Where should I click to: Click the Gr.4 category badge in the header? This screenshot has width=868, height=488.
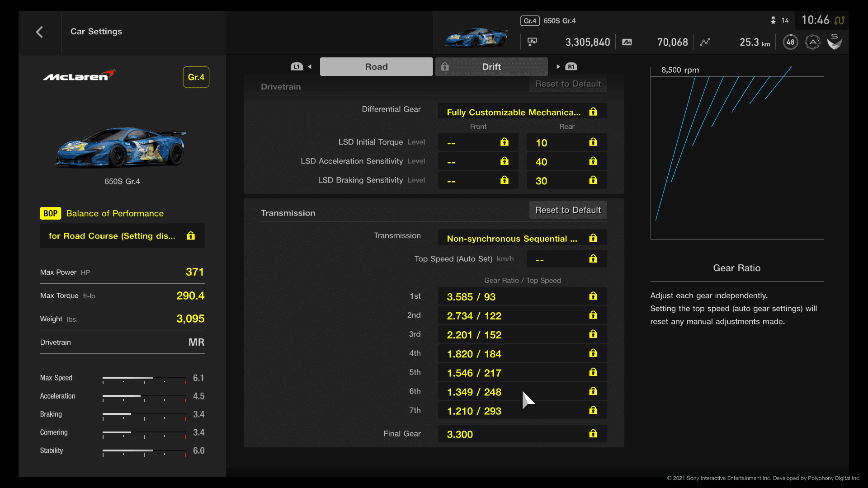pyautogui.click(x=530, y=21)
